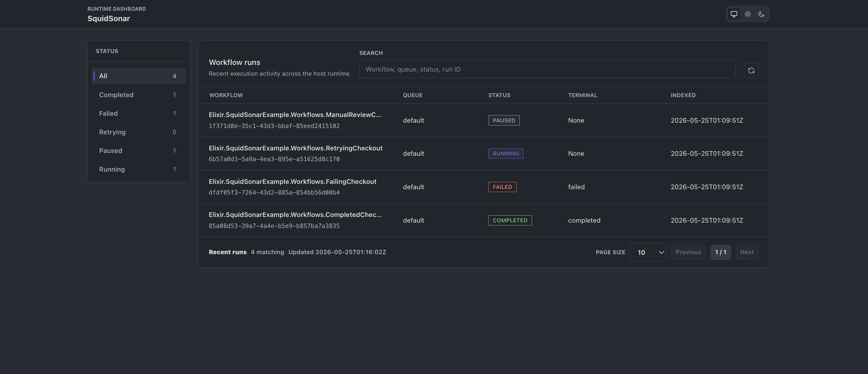The height and width of the screenshot is (374, 868).
Task: Switch to system theme via monitor icon
Action: (x=733, y=14)
